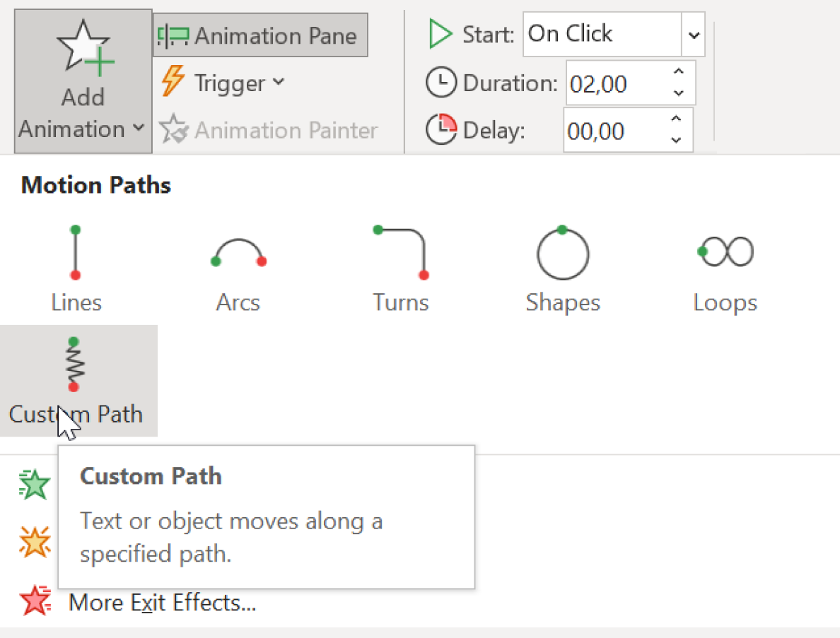Click inside the Duration field

click(615, 83)
